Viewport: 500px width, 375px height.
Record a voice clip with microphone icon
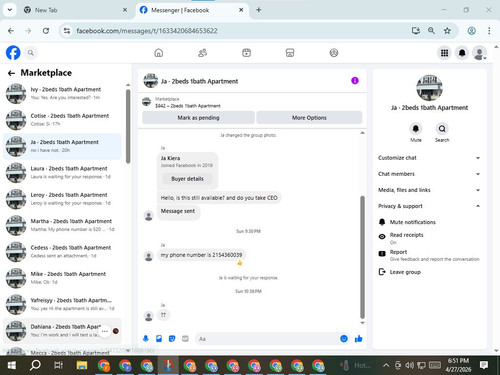[146, 339]
